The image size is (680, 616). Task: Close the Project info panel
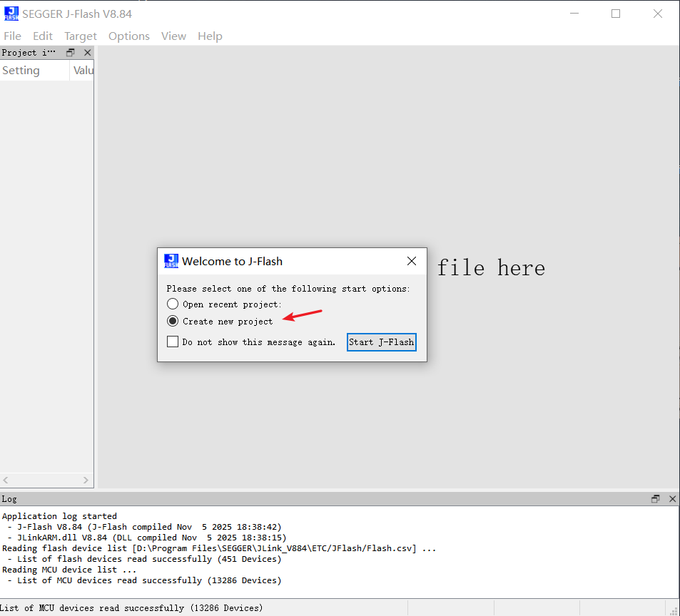click(88, 53)
